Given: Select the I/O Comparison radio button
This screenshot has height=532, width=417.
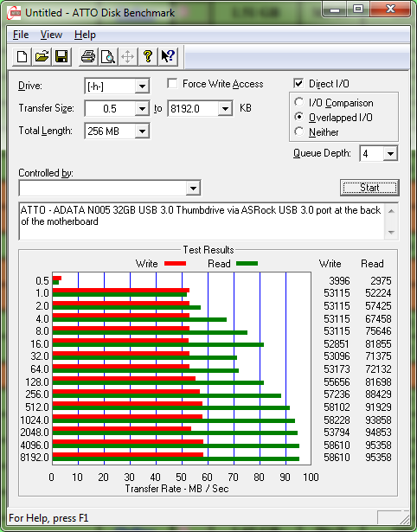Looking at the screenshot, I should click(x=299, y=102).
